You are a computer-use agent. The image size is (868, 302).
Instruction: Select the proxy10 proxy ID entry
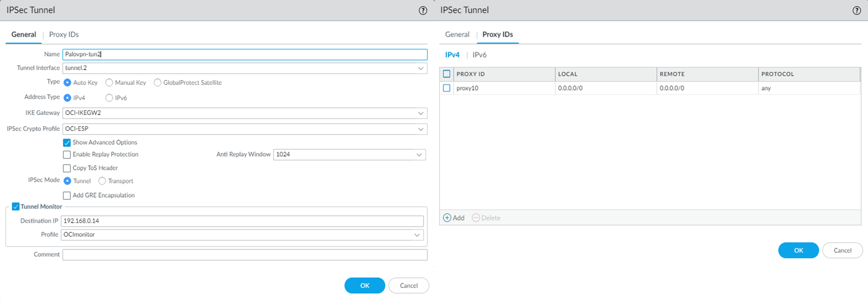467,88
